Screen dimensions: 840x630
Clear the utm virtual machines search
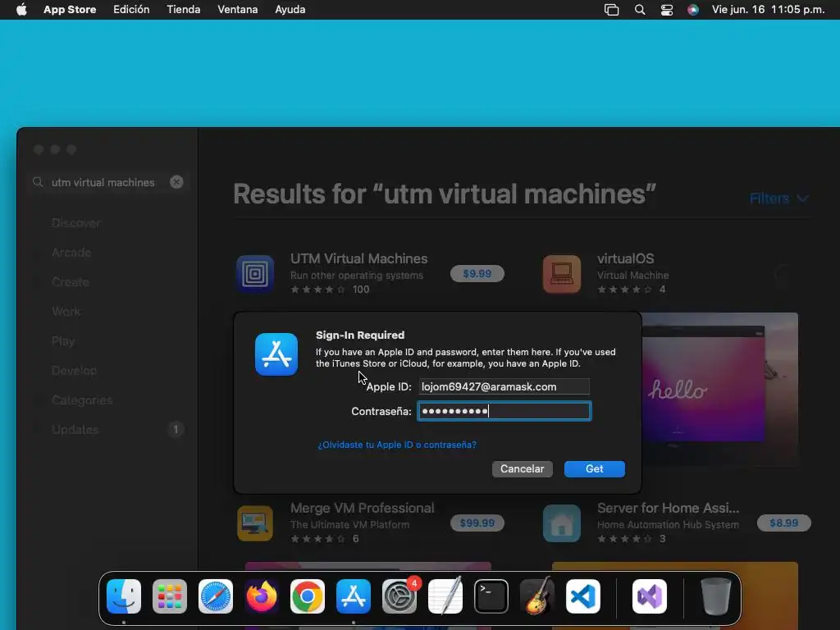pyautogui.click(x=176, y=182)
